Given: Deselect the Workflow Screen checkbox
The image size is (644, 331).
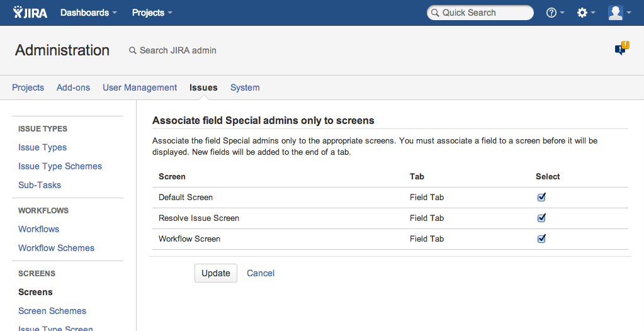Looking at the screenshot, I should (541, 238).
